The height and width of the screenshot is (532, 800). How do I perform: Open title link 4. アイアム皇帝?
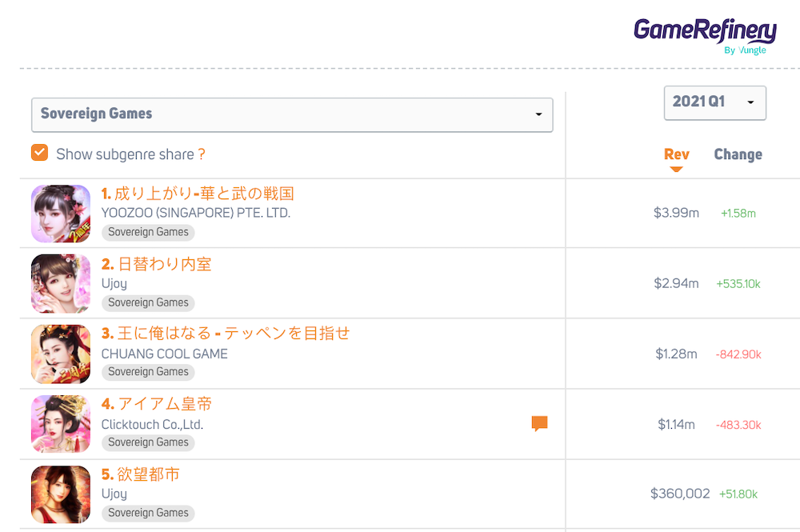coord(156,404)
